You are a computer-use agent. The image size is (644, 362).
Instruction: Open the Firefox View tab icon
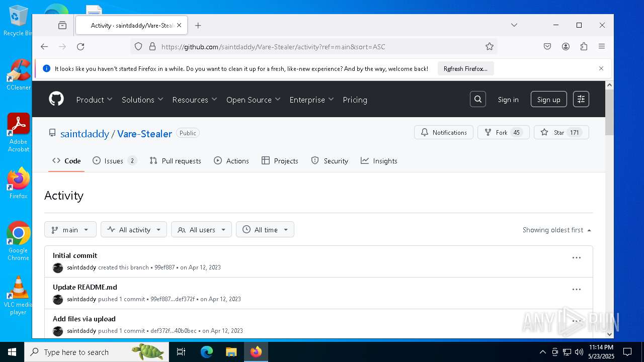(x=62, y=25)
